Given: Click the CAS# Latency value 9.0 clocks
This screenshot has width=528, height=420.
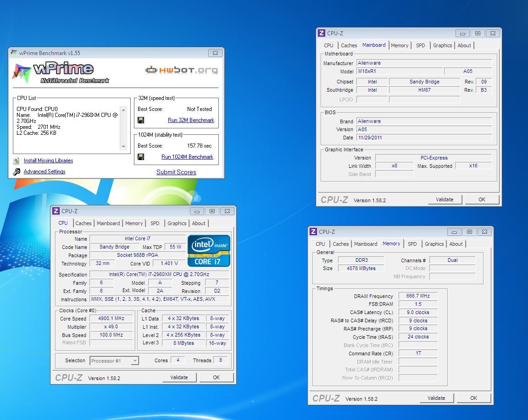Looking at the screenshot, I should coord(418,312).
